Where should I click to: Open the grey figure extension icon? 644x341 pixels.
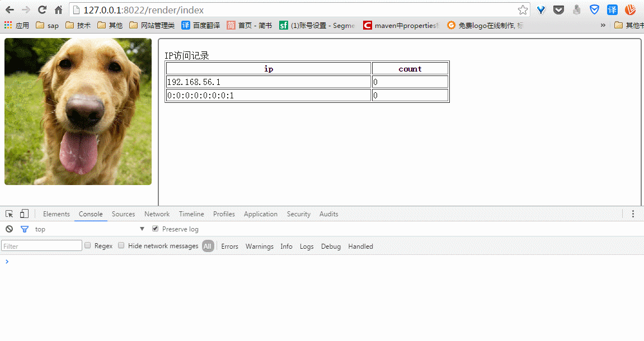577,10
